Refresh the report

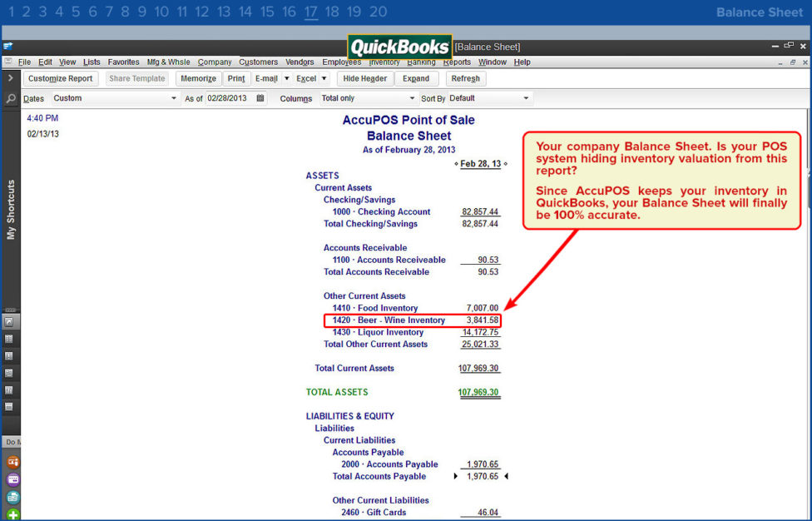pos(465,78)
